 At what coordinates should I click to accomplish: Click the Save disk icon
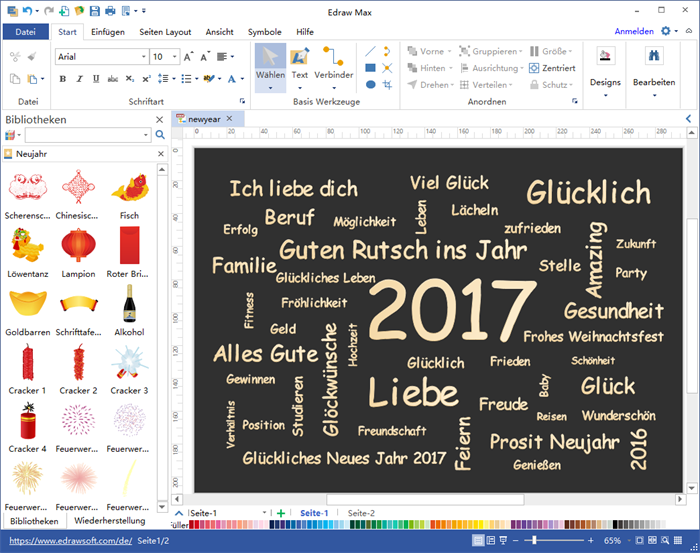coord(95,11)
